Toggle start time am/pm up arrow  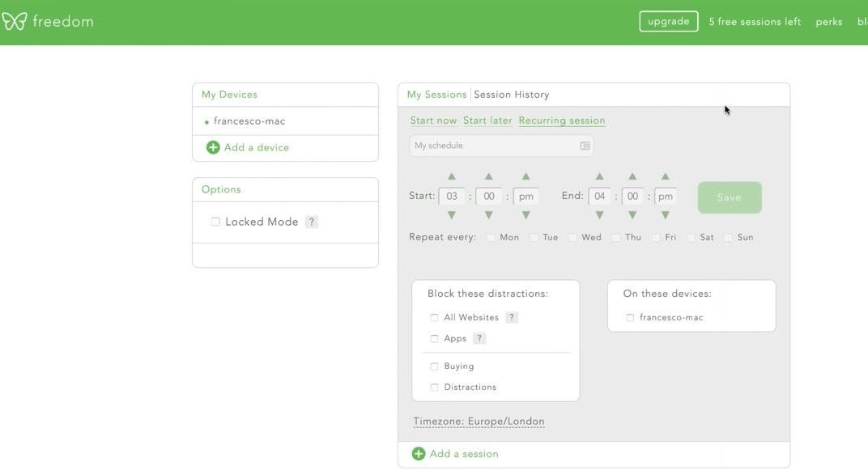coord(526,176)
